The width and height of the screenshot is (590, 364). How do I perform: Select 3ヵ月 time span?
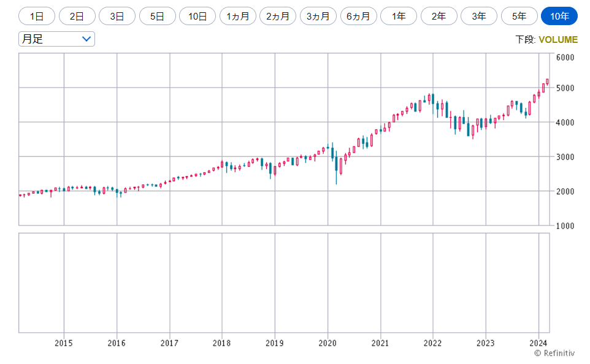point(318,16)
